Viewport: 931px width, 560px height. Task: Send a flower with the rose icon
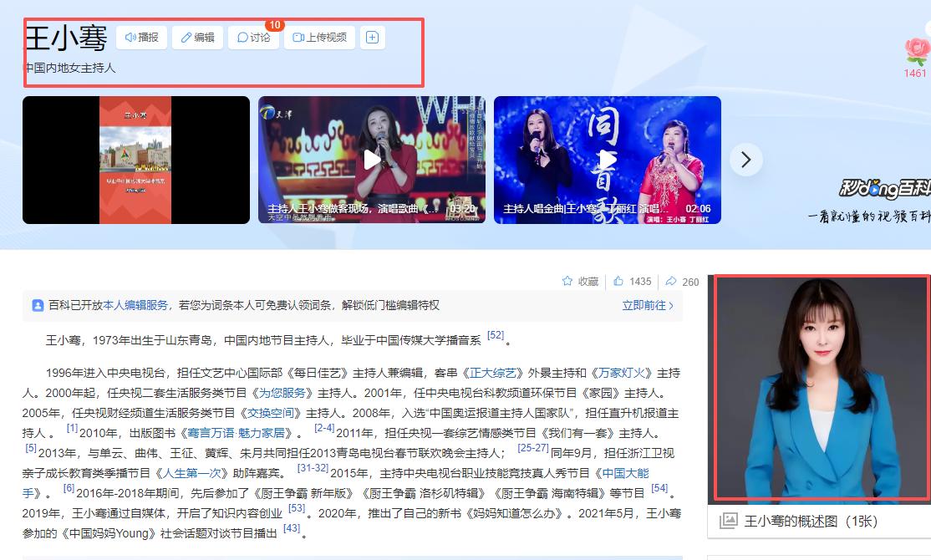tap(916, 53)
